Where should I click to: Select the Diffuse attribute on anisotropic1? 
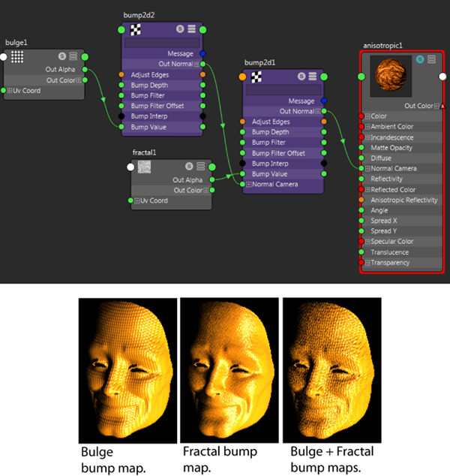pos(402,158)
